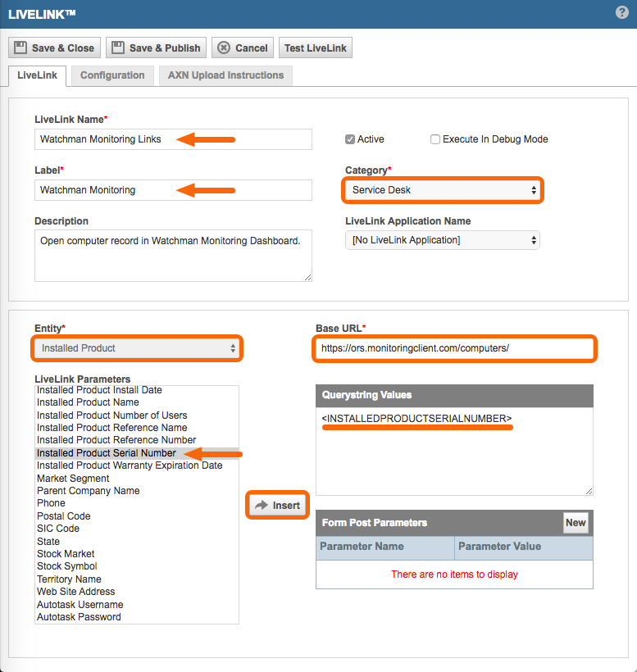
Task: Click into the Base URL field
Action: tap(454, 348)
